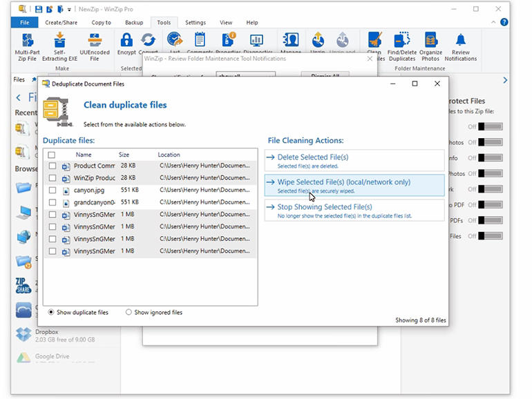This screenshot has height=399, width=532.
Task: Sort by the Location column header
Action: pos(169,155)
